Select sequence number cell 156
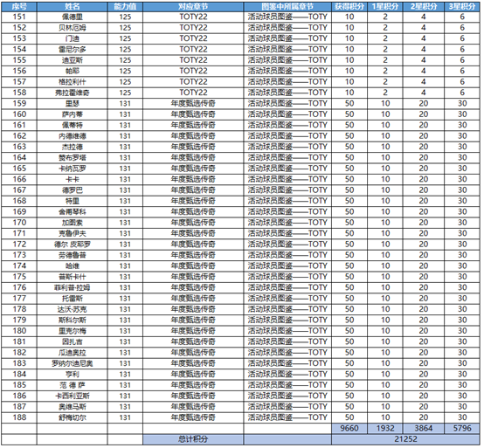Screen dimensions: 484x448 click(19, 71)
